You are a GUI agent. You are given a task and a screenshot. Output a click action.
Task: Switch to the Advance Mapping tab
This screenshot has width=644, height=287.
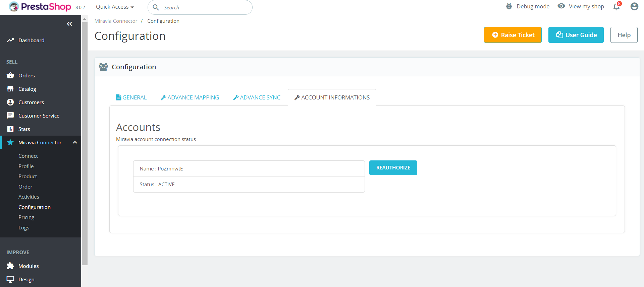(x=190, y=97)
